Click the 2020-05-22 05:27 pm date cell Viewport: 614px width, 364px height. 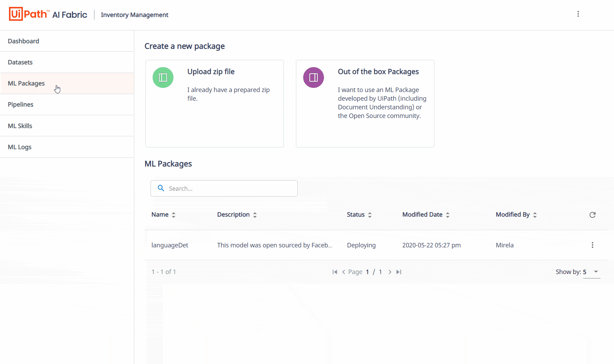pyautogui.click(x=431, y=245)
